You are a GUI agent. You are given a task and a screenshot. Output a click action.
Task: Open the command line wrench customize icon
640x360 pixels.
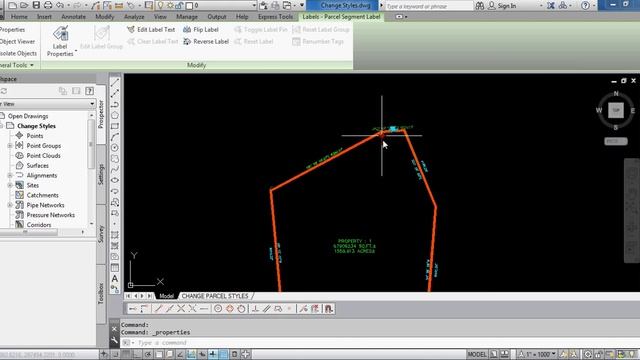pyautogui.click(x=114, y=340)
